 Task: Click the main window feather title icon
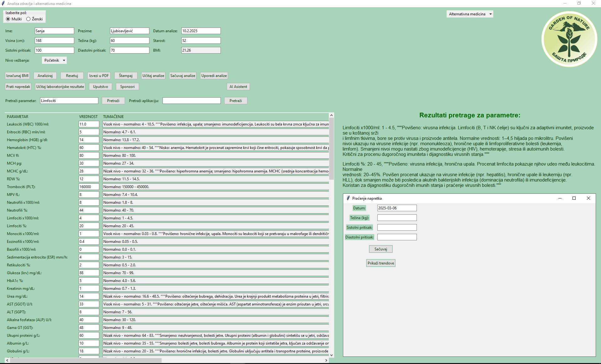(x=3, y=3)
